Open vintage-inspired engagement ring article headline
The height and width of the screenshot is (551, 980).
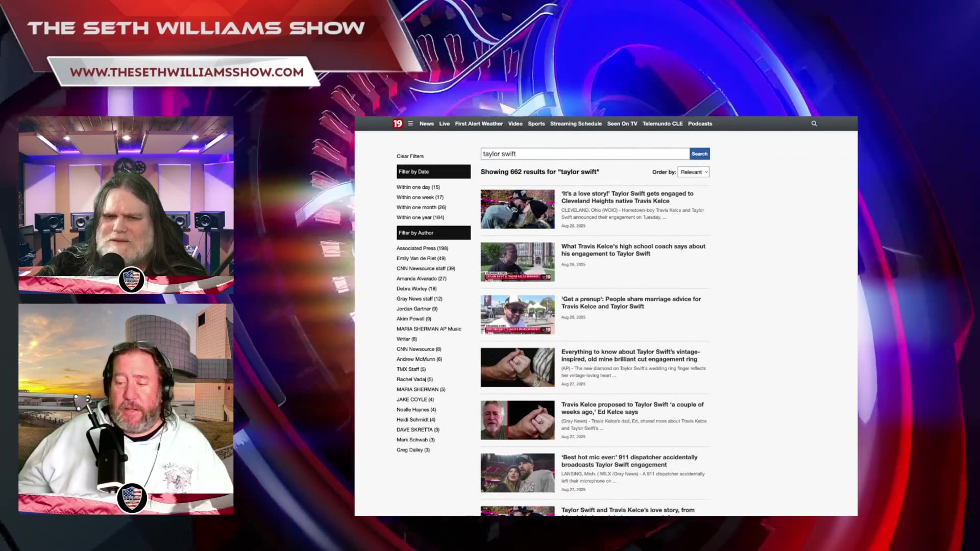tap(630, 356)
